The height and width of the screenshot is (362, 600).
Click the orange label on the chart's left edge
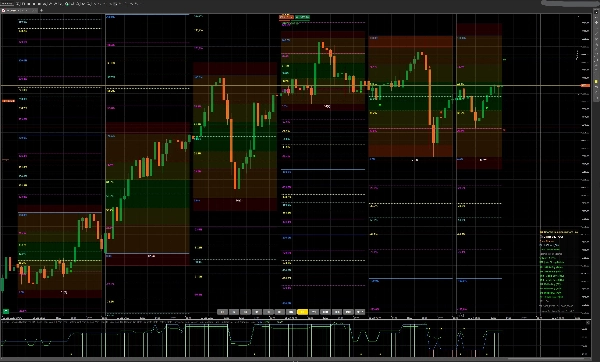click(8, 101)
